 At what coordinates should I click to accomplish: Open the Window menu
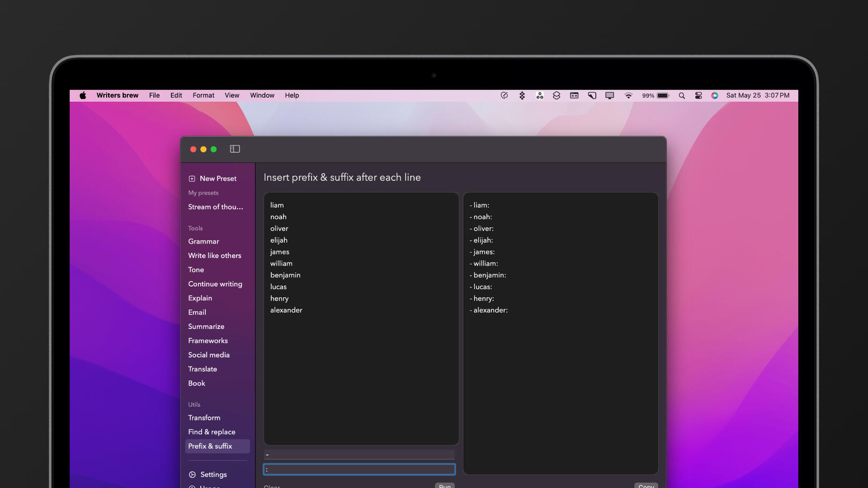pyautogui.click(x=262, y=95)
